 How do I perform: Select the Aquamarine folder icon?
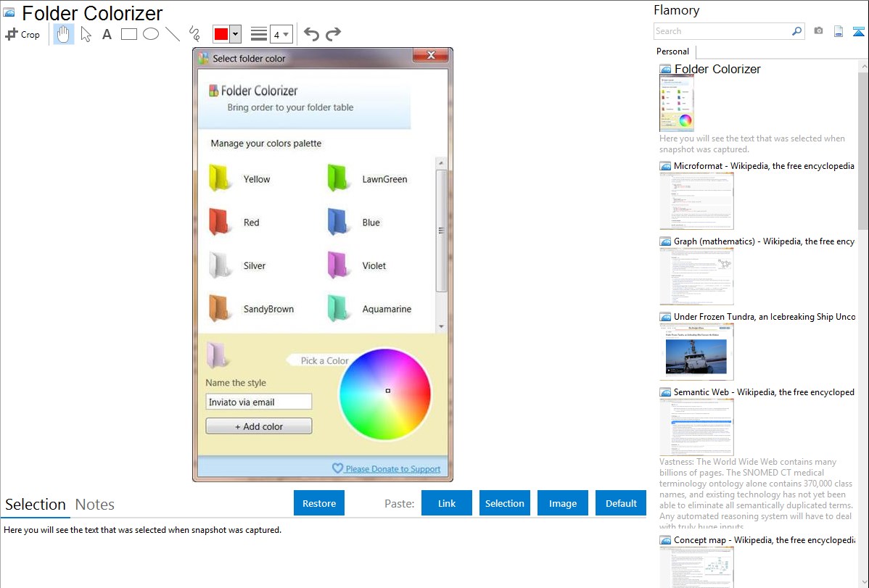pos(338,308)
